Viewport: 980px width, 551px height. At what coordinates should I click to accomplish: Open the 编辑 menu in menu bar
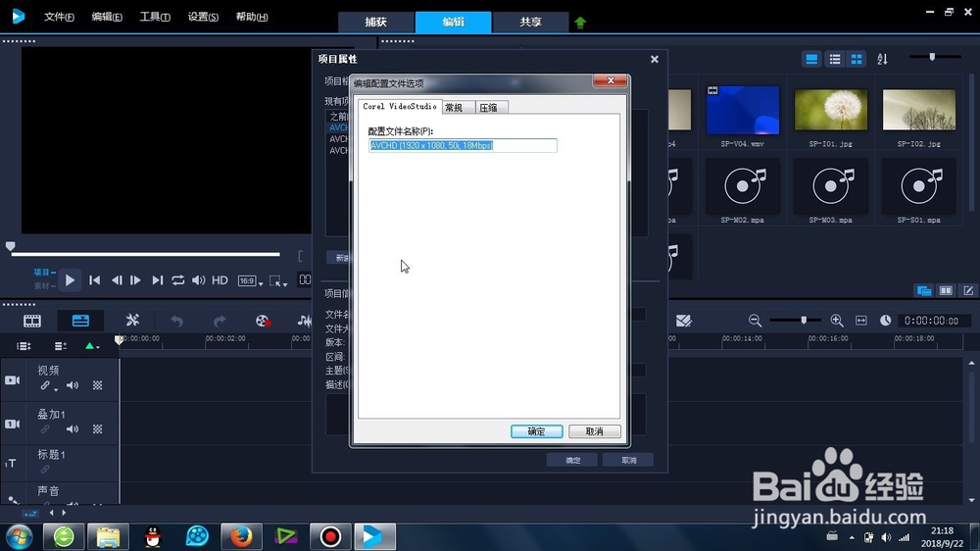coord(107,17)
